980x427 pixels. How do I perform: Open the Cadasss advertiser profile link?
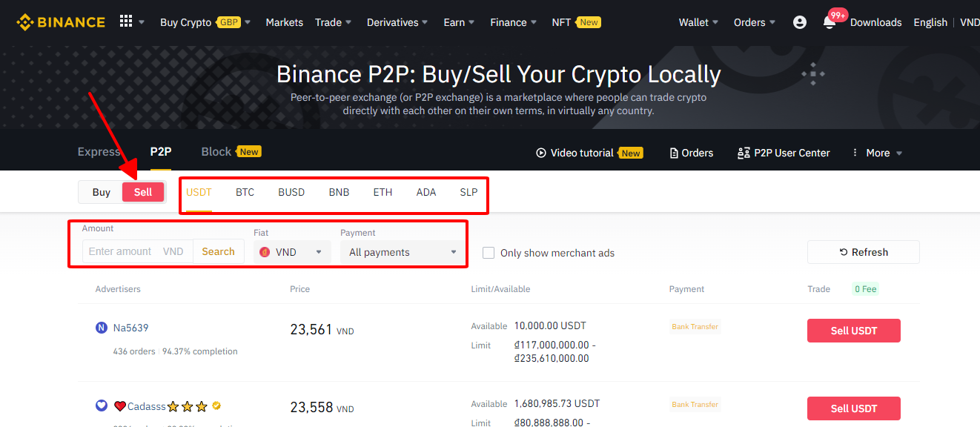point(147,406)
